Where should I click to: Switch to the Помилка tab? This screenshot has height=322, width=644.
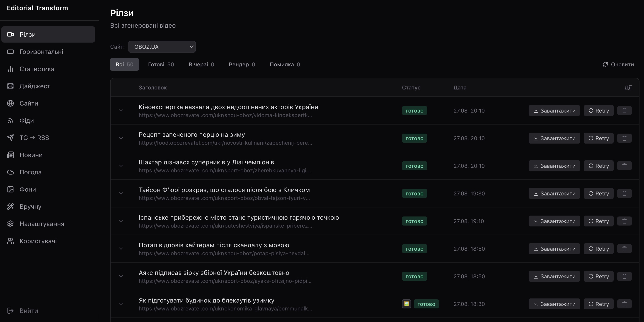pyautogui.click(x=285, y=65)
